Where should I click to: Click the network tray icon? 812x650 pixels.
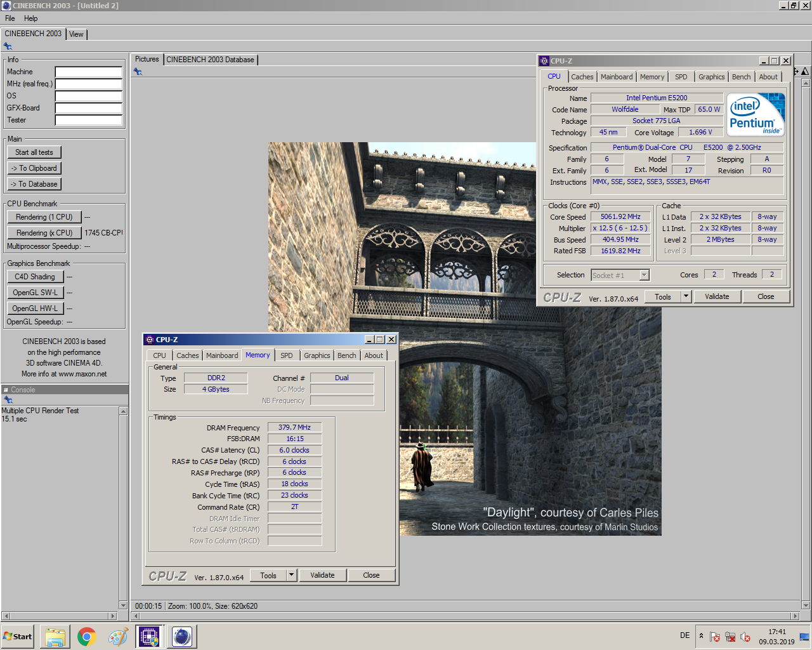730,637
